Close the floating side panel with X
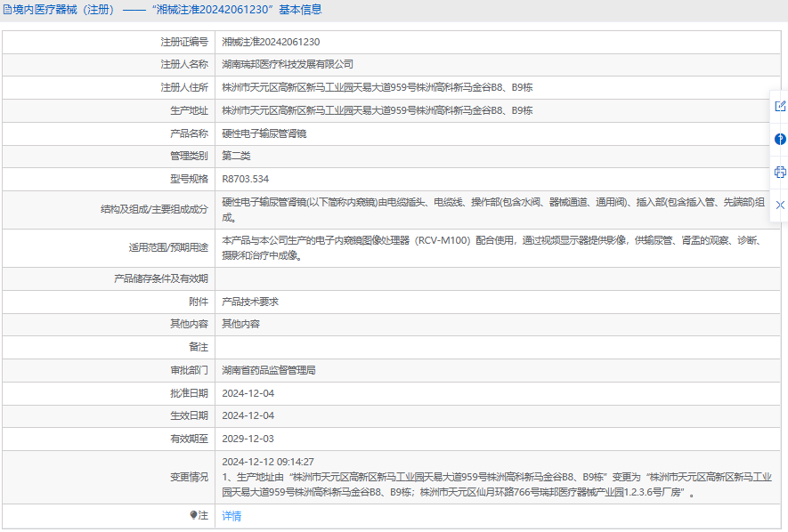Image resolution: width=788 pixels, height=532 pixels. point(780,205)
